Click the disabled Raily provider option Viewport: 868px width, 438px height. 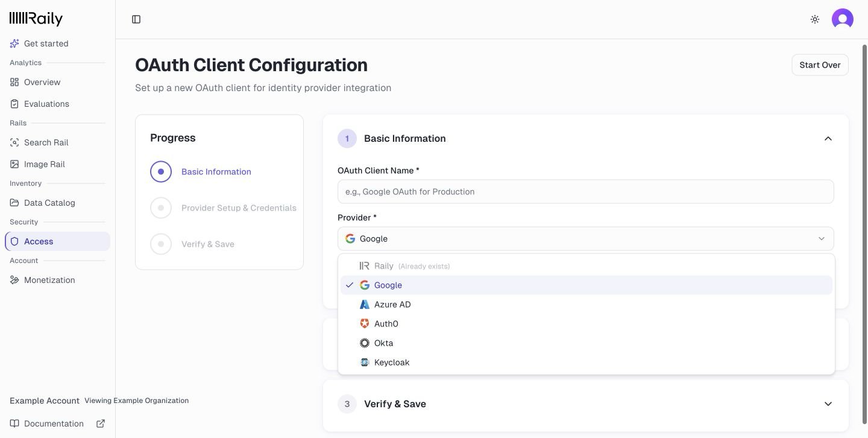click(587, 266)
